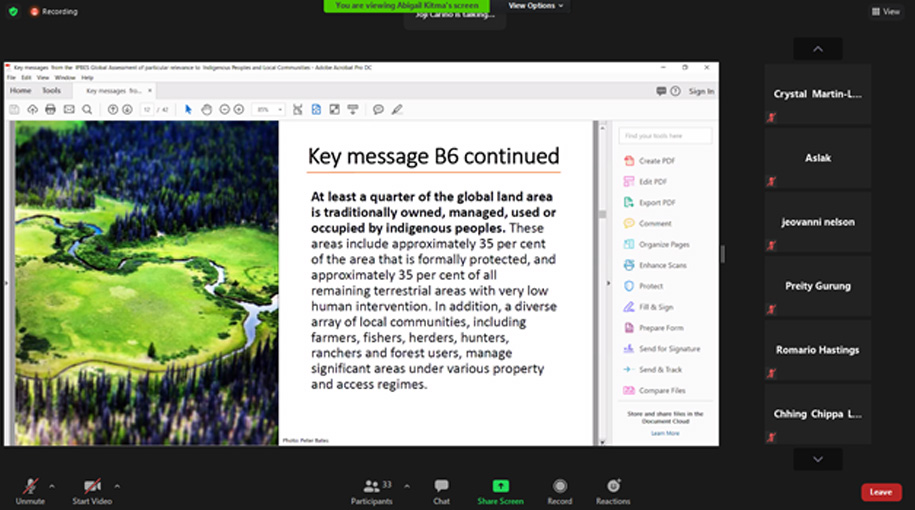Open Compare Files tool
Image resolution: width=915 pixels, height=510 pixels.
coord(654,391)
